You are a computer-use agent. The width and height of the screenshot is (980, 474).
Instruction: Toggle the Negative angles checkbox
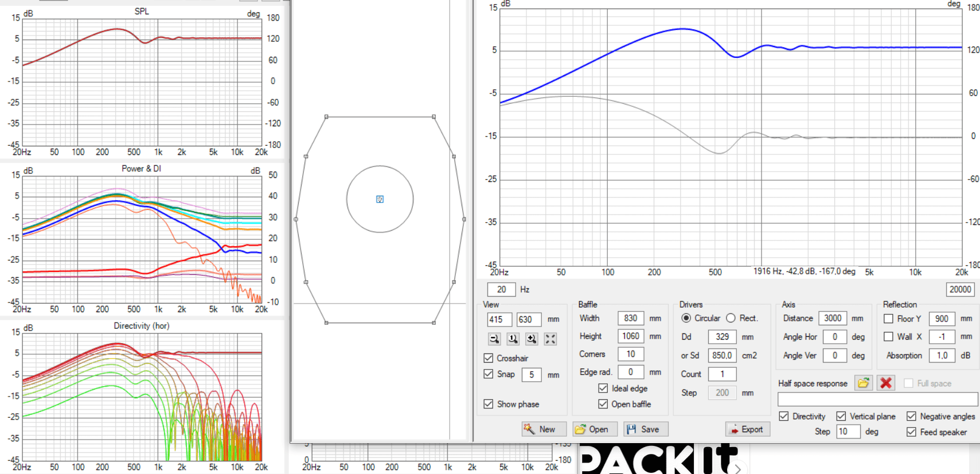click(x=911, y=416)
